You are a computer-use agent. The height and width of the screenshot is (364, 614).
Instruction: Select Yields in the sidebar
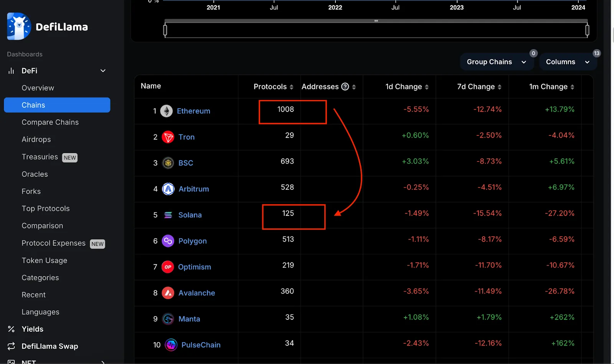pyautogui.click(x=32, y=329)
